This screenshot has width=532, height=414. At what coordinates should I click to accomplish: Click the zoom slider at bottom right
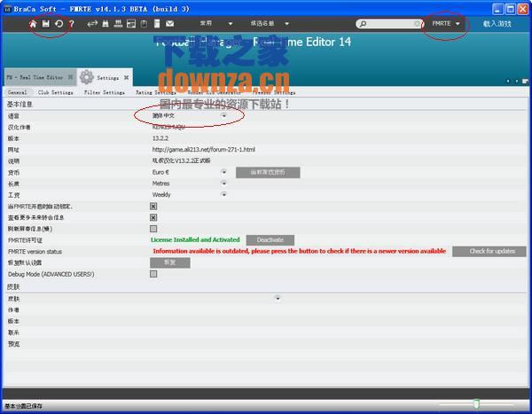[x=476, y=404]
